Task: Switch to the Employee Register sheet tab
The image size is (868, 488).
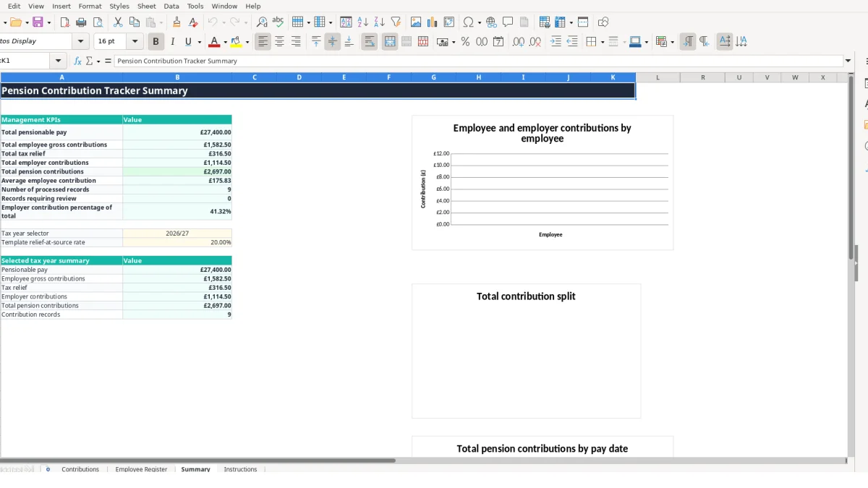Action: 141,469
